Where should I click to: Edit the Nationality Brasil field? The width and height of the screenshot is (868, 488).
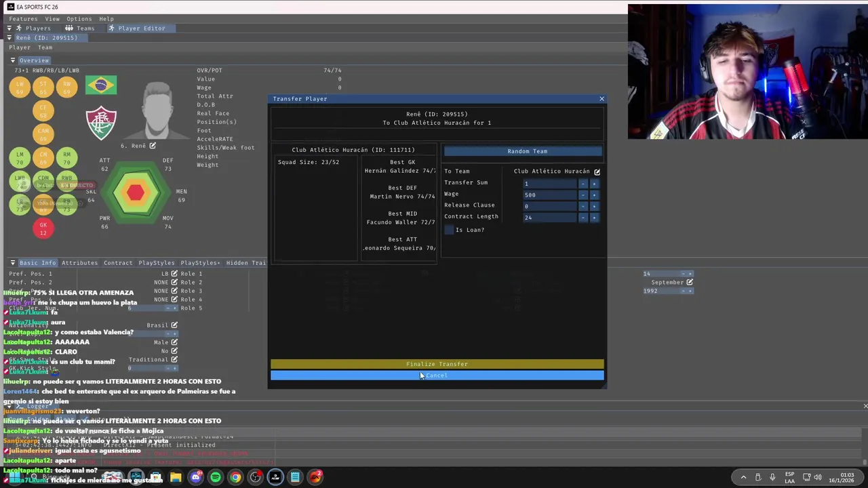pos(174,325)
